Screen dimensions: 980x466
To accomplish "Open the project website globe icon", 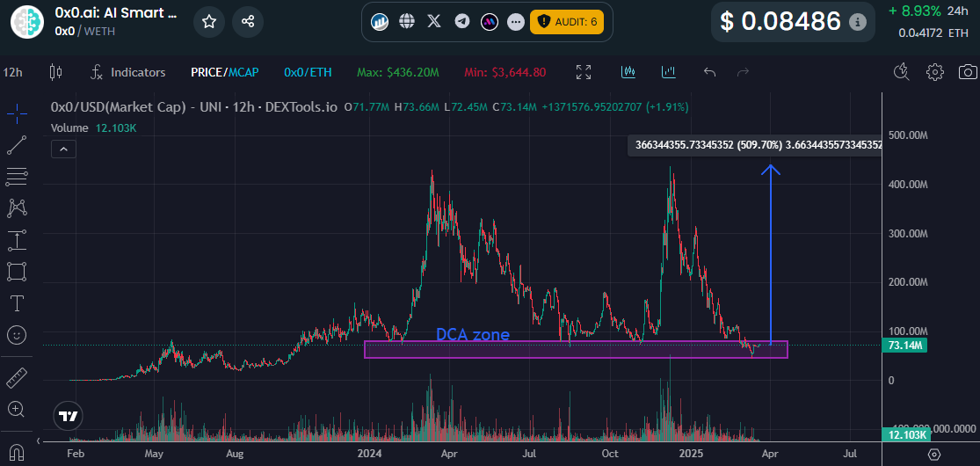I will tap(408, 22).
